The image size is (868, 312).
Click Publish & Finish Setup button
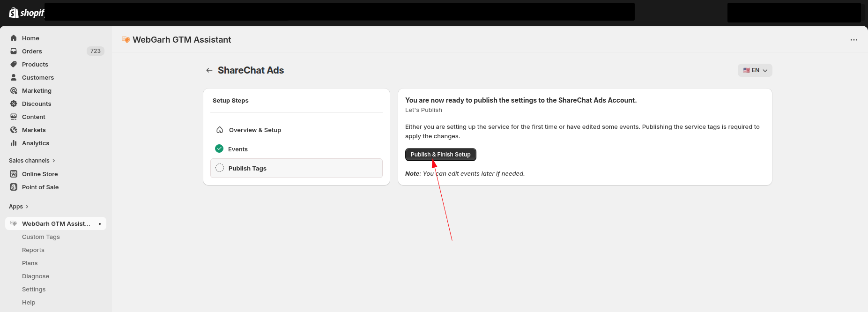(440, 155)
